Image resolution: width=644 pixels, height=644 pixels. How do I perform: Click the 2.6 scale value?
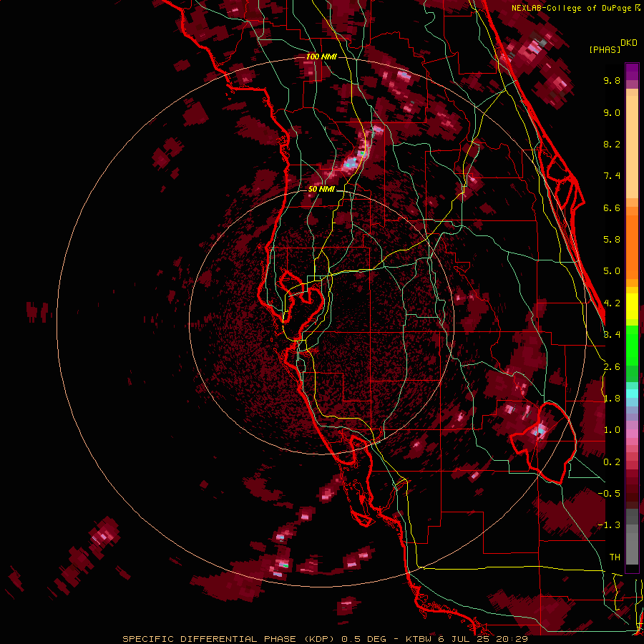pyautogui.click(x=612, y=367)
